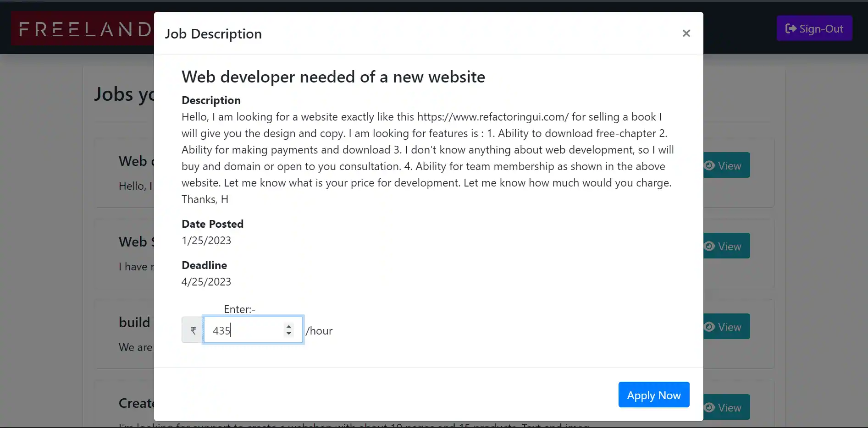The width and height of the screenshot is (868, 428).
Task: Click the 'Enter:-' label above rate input
Action: pyautogui.click(x=239, y=309)
